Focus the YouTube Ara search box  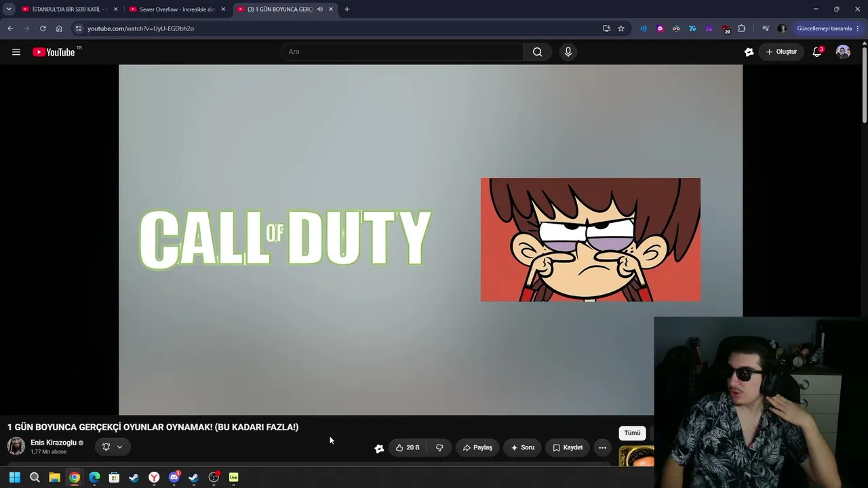tap(402, 52)
